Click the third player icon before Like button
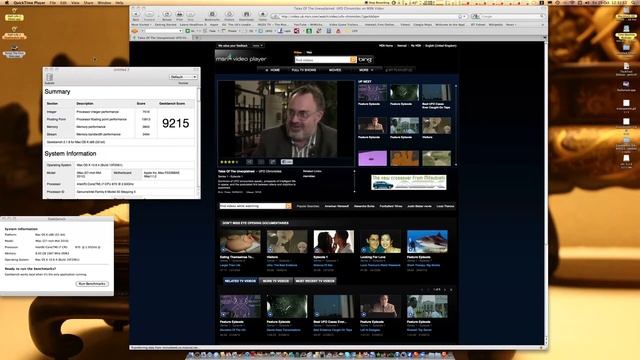Viewport: 640px width, 360px height. tap(272, 162)
